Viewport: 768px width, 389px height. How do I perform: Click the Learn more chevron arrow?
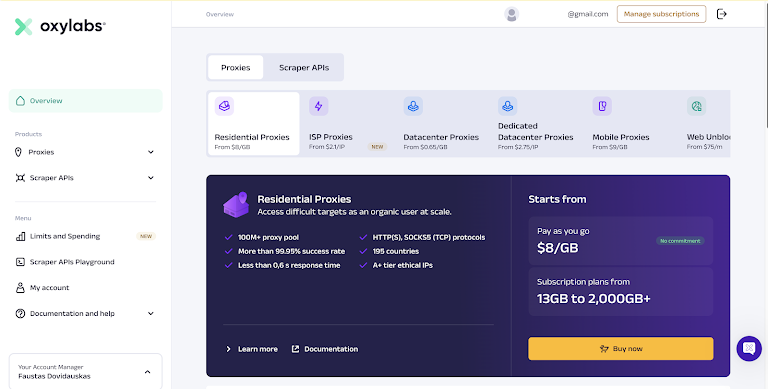228,349
